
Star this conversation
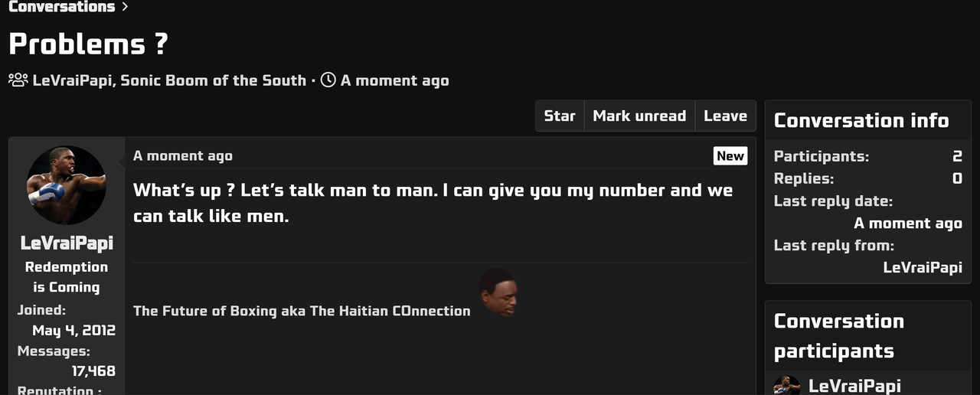pyautogui.click(x=560, y=116)
